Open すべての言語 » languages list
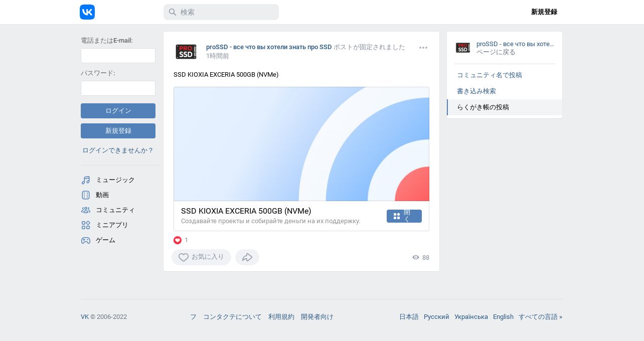The image size is (644, 341). point(540,317)
